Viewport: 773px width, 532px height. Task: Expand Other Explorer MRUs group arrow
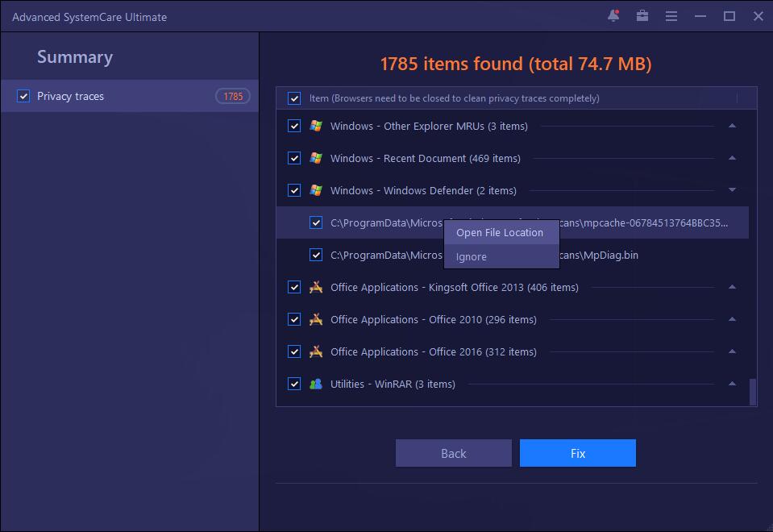[x=732, y=126]
